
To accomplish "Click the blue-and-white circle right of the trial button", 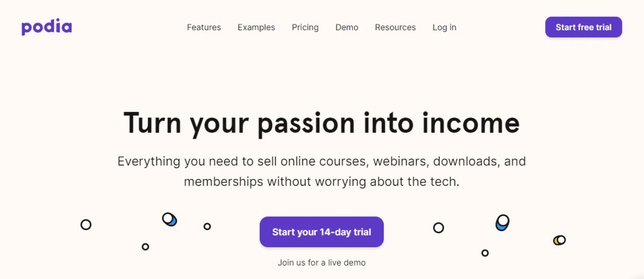I will (x=502, y=223).
